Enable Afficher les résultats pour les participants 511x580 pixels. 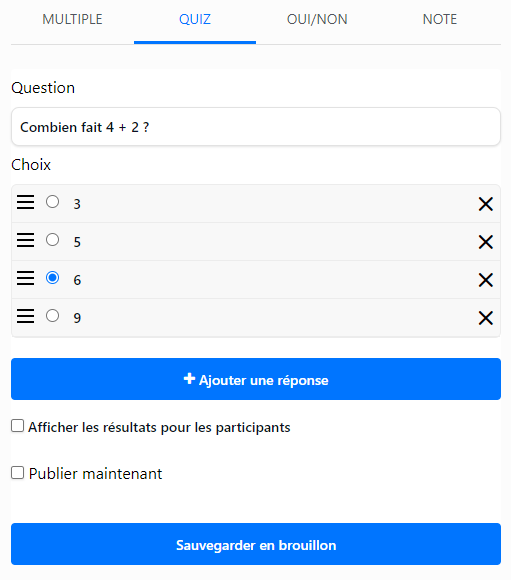17,426
